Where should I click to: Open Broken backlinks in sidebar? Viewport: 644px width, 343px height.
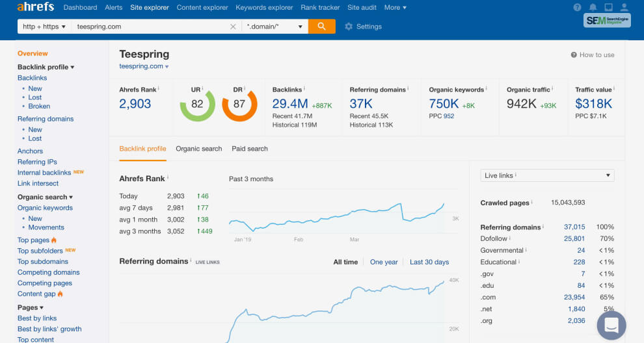(x=39, y=106)
